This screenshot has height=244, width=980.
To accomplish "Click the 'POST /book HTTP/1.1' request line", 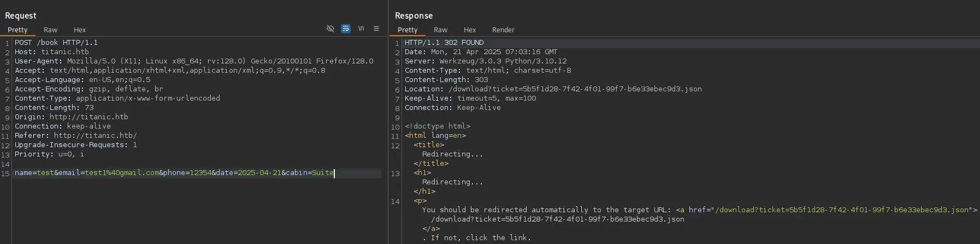I will tap(56, 43).
